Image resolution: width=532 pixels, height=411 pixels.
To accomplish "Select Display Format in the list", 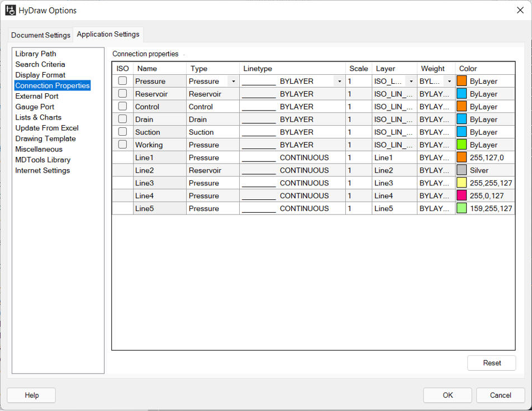I will coord(40,75).
